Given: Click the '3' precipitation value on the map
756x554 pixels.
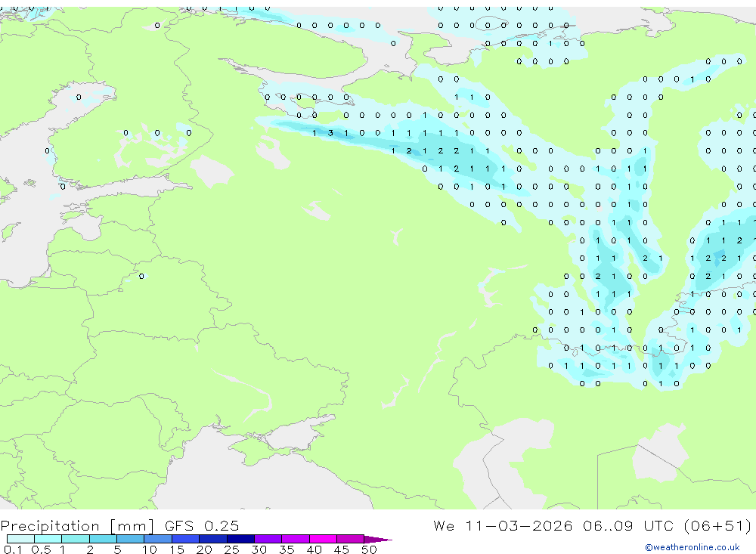Looking at the screenshot, I should tap(330, 132).
